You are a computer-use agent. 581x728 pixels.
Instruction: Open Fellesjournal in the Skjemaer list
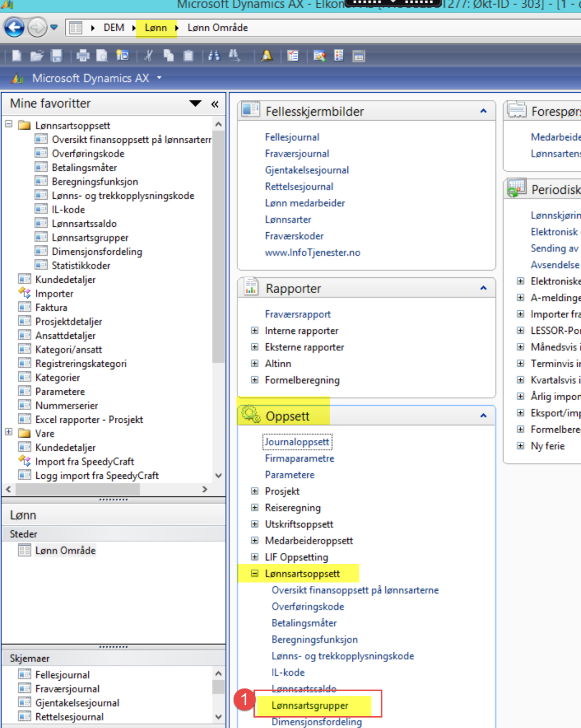tap(63, 675)
